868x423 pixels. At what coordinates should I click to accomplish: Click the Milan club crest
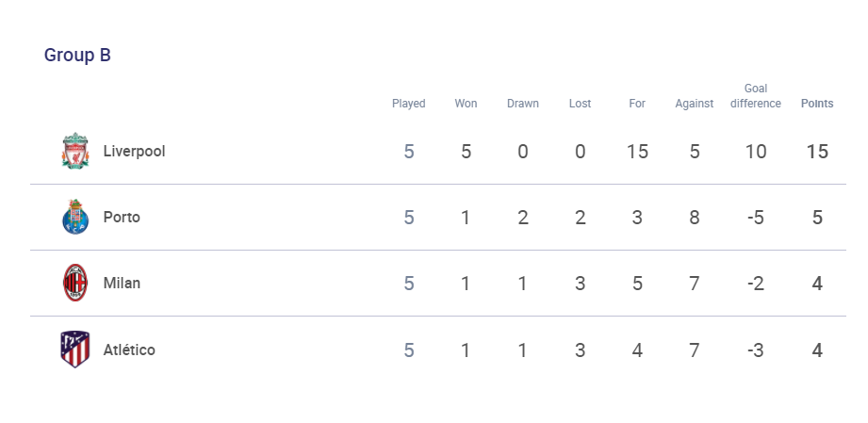tap(74, 283)
